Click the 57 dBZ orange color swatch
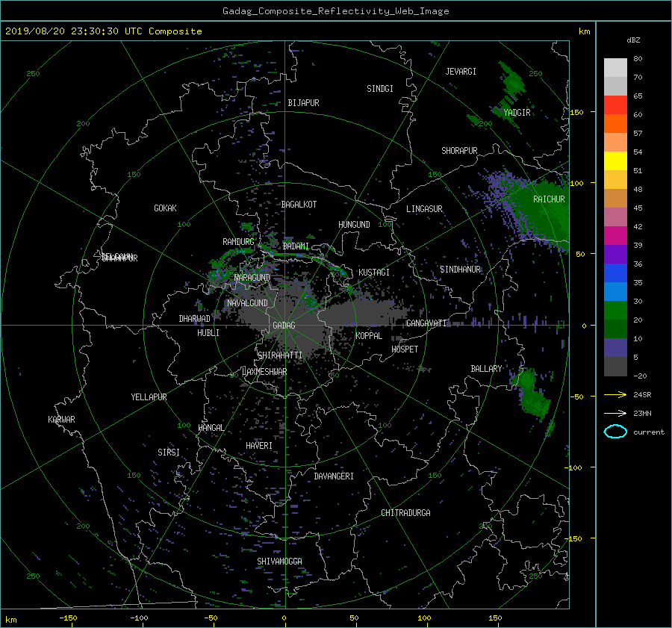 point(615,123)
